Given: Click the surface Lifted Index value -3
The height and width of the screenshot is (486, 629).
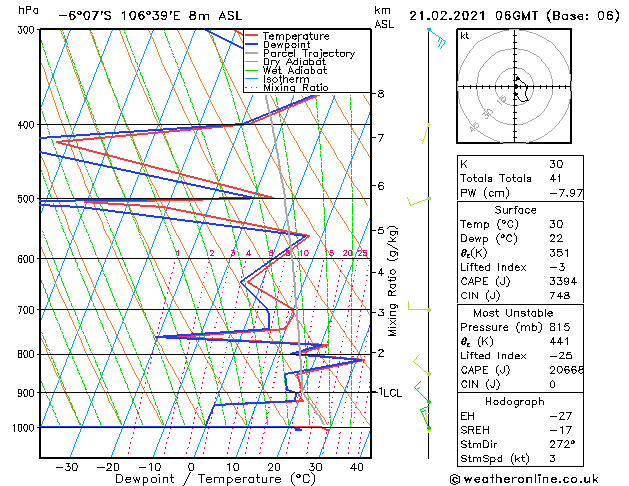Looking at the screenshot, I should (557, 267).
